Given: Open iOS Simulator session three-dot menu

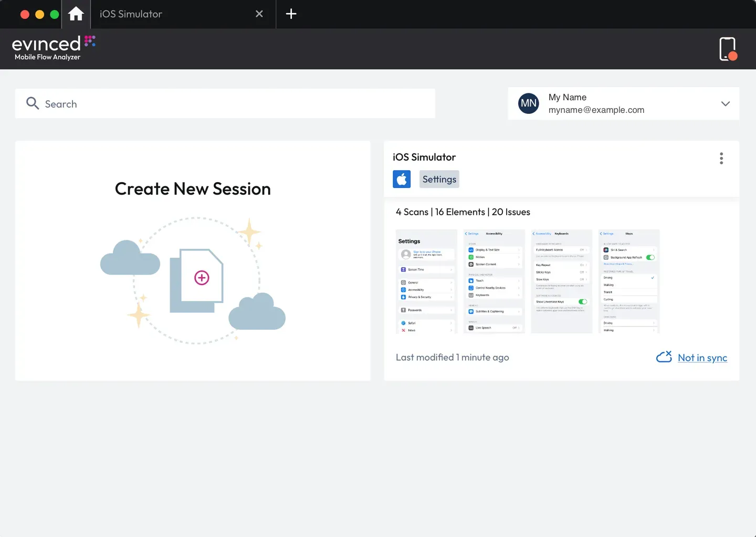Looking at the screenshot, I should click(x=721, y=159).
